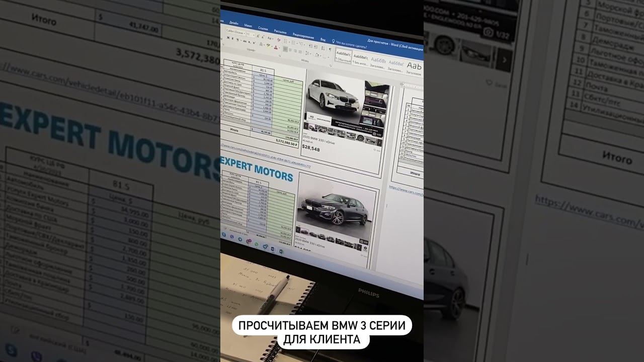644x362 pixels.
Task: Click the Word icon in the taskbar
Action: 273,249
